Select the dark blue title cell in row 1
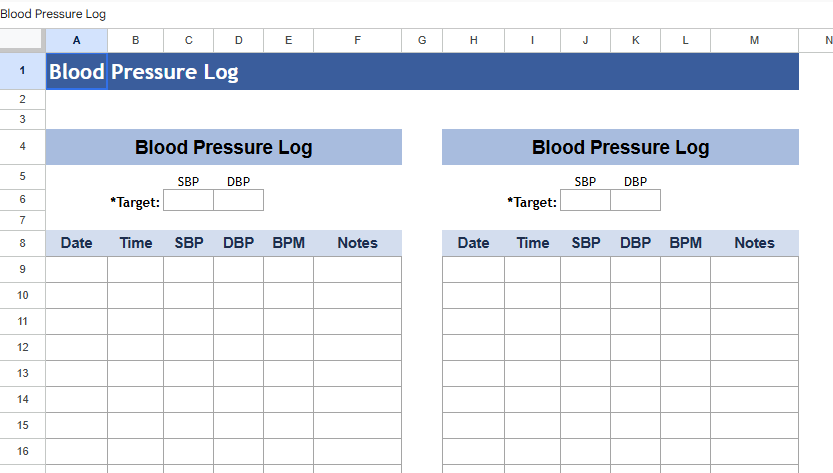Screen dimensions: 833x473 422,72
